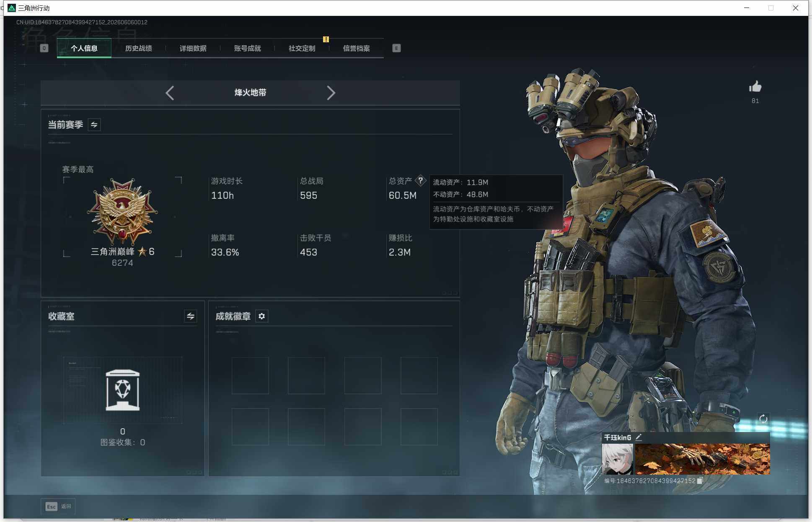Click the 总资产 value 60.5M

coord(403,195)
